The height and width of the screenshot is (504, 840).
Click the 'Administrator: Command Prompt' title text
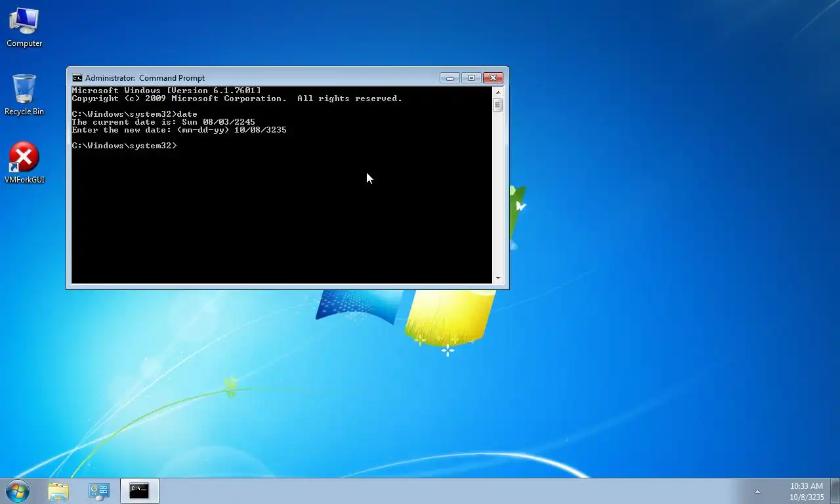[x=145, y=78]
